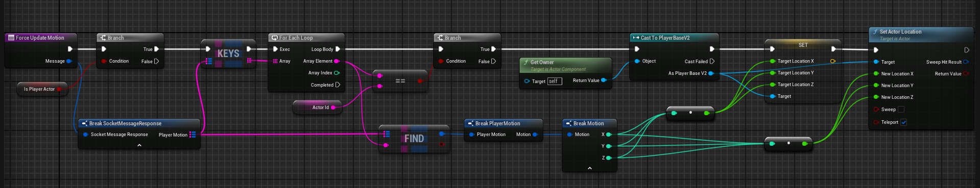Image resolution: width=980 pixels, height=188 pixels.
Task: Click Get Owner Target input pin
Action: click(x=527, y=81)
